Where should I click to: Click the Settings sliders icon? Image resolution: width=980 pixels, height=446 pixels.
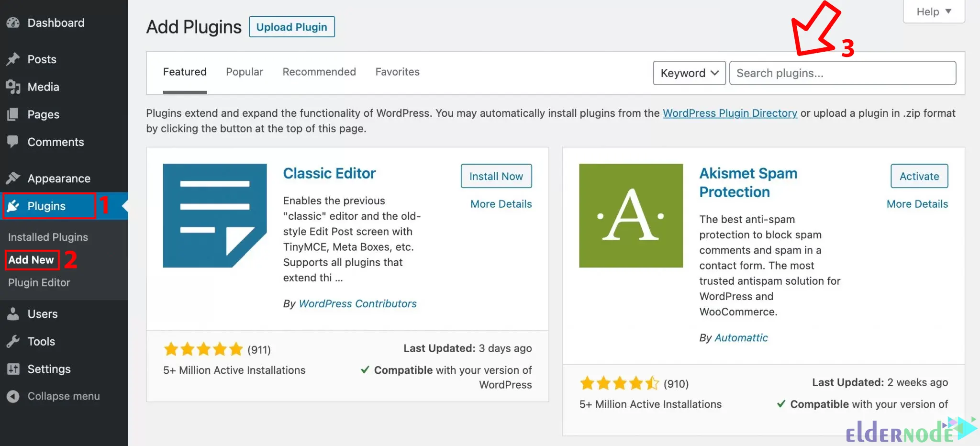13,369
